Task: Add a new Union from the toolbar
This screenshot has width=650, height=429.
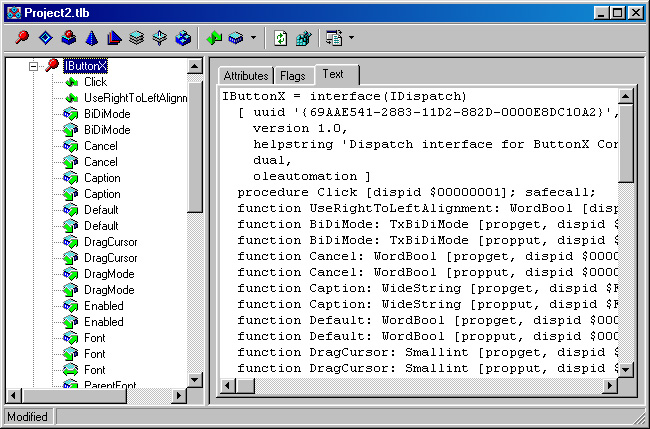Action: pyautogui.click(x=160, y=38)
